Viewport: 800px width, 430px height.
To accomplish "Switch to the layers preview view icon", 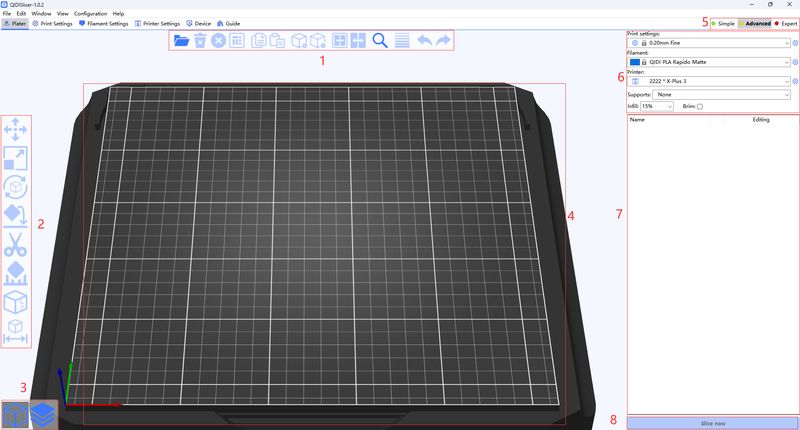I will (44, 413).
